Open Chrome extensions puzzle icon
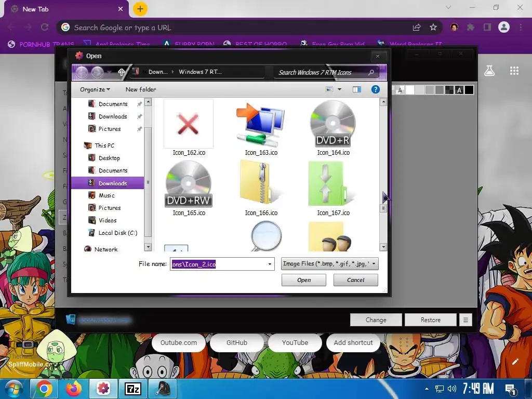This screenshot has height=399, width=532. coord(471,27)
